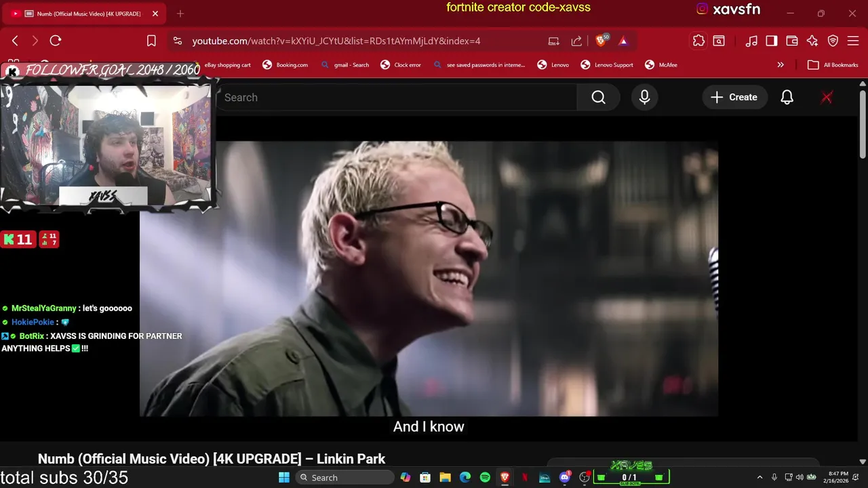Click the youtube.com address bar
This screenshot has height=488, width=868.
pyautogui.click(x=336, y=41)
